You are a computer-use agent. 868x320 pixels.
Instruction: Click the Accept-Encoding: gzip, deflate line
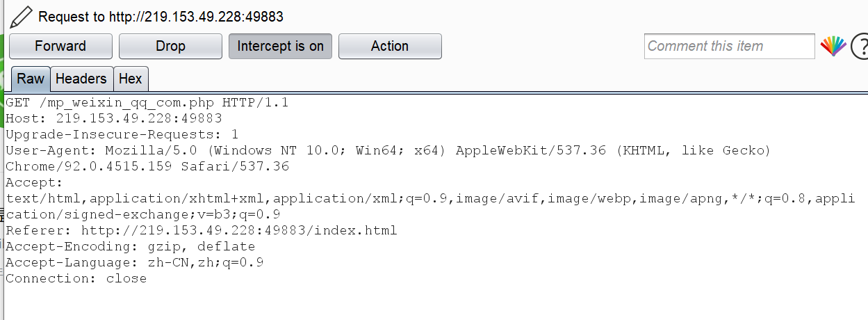(131, 246)
